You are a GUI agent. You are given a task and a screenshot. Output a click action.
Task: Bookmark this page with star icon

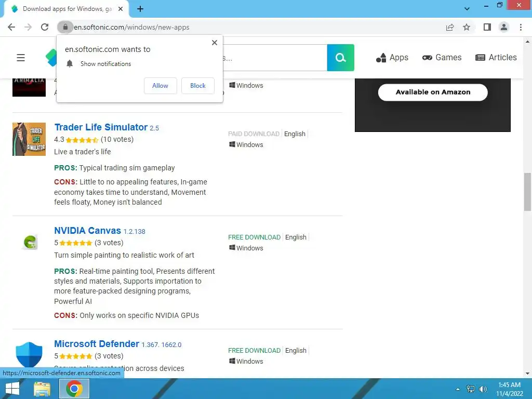(x=467, y=27)
